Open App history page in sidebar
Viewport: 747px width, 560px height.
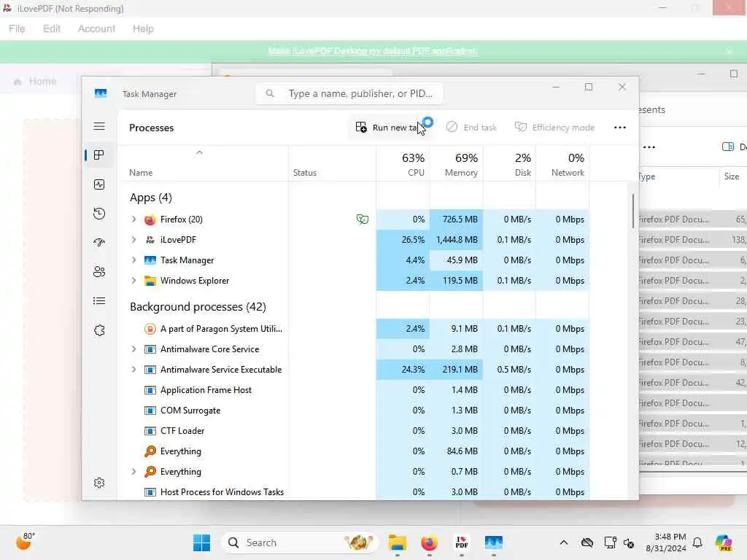(99, 214)
